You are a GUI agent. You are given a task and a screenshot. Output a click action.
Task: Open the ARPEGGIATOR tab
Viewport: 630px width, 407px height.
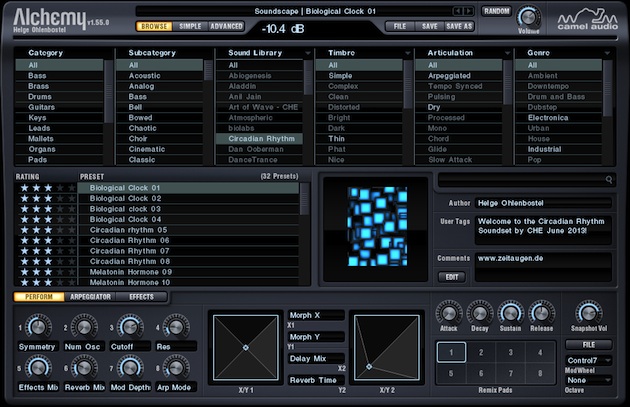(90, 297)
